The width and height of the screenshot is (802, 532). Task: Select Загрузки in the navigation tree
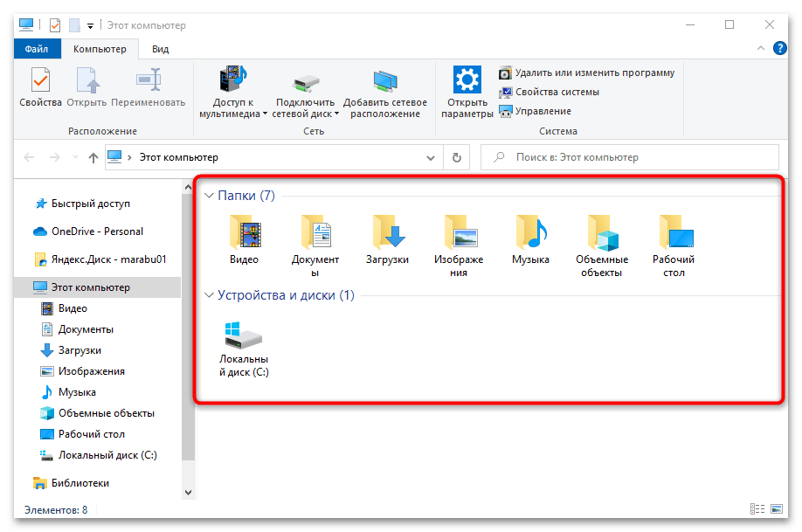71,350
